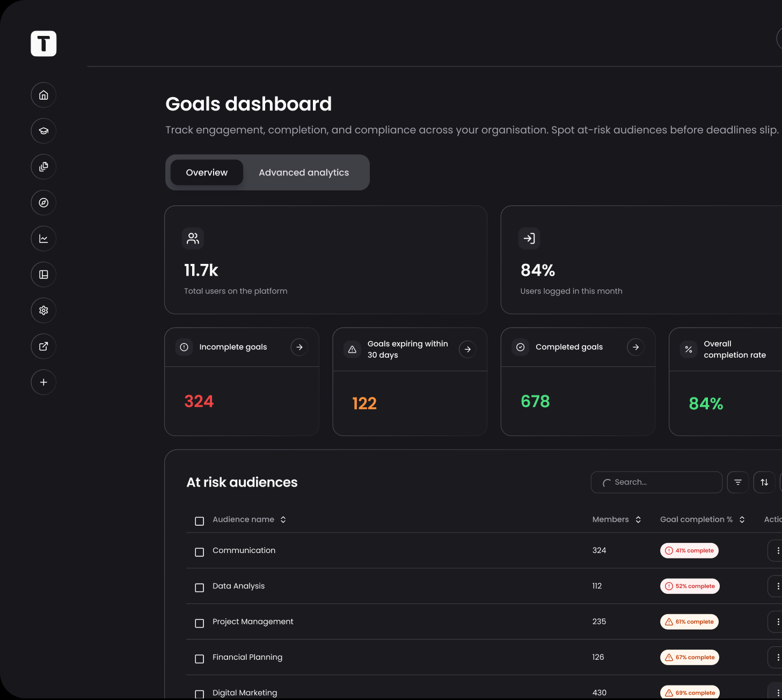Open the line chart analytics sidebar icon
This screenshot has height=700, width=782.
pos(43,239)
